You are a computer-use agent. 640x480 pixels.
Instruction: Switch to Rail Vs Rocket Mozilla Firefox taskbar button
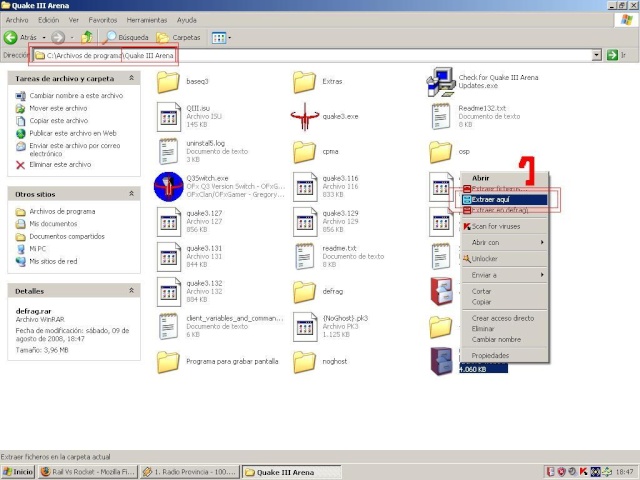88,472
